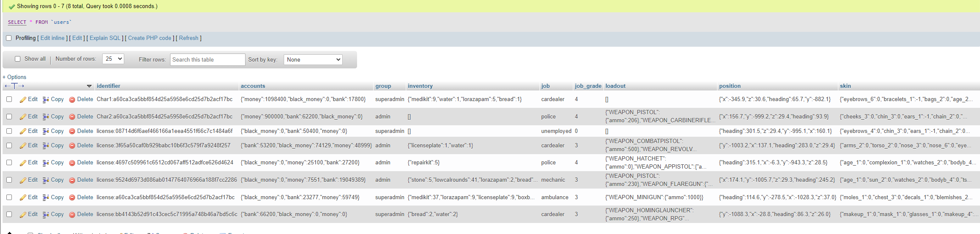Click the SELECT keyword link in query
The image size is (980, 234).
17,22
